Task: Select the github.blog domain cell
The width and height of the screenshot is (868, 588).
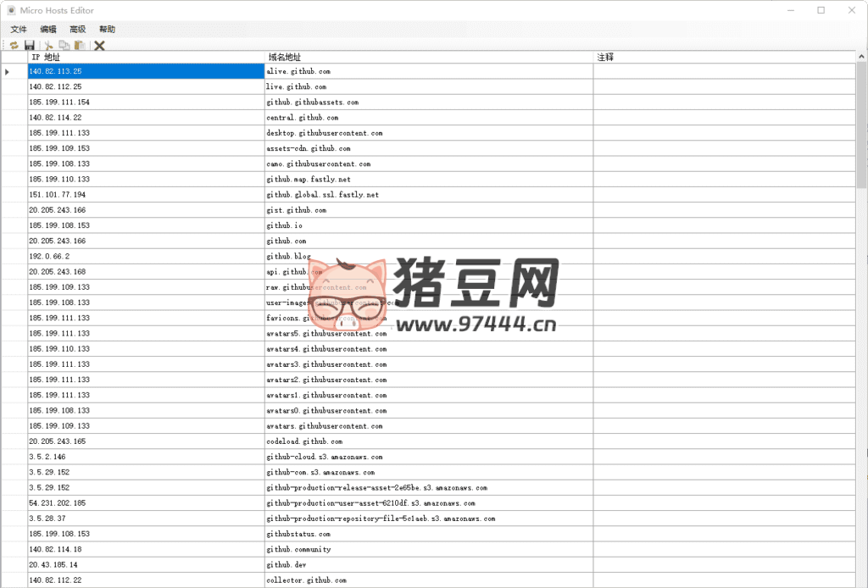Action: [x=428, y=257]
